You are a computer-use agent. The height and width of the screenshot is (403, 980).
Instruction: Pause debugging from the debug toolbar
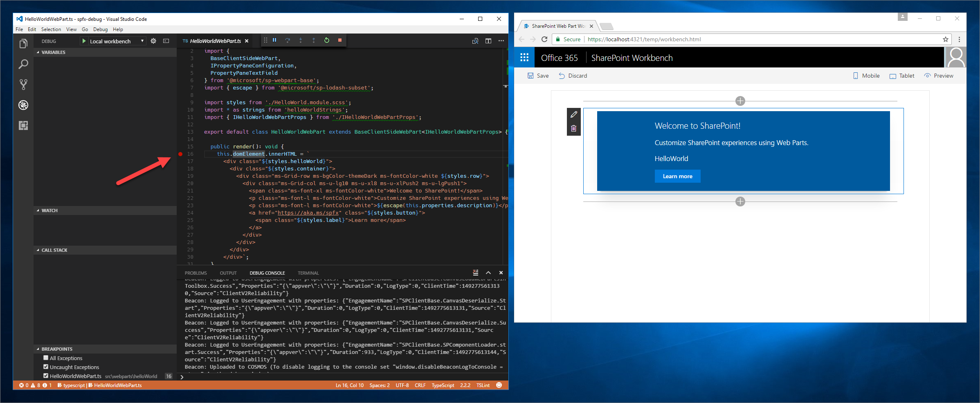[x=274, y=40]
